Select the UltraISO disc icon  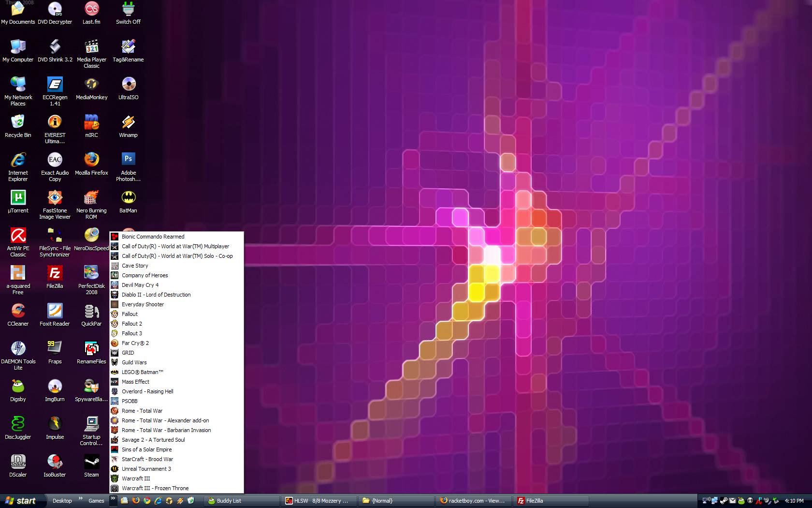[128, 88]
